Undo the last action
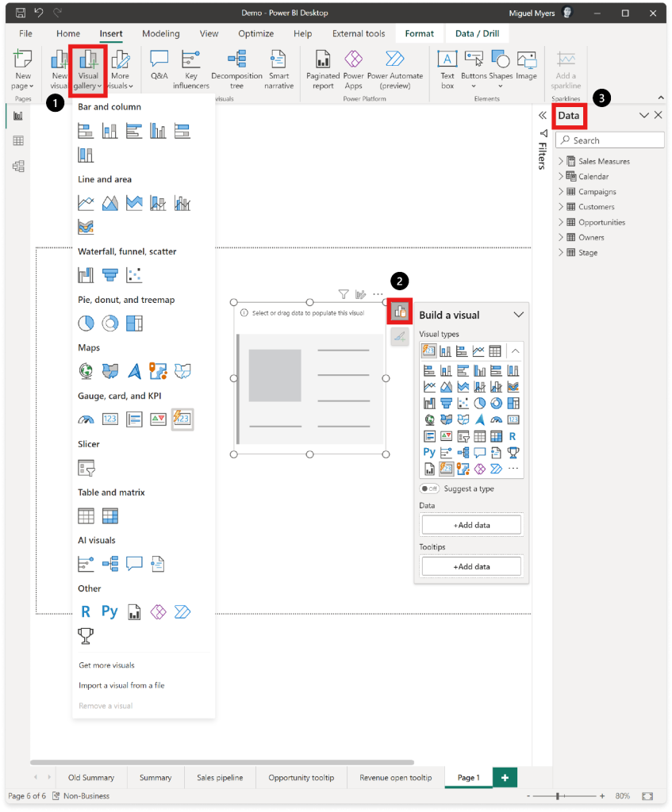This screenshot has width=672, height=812. pyautogui.click(x=39, y=13)
